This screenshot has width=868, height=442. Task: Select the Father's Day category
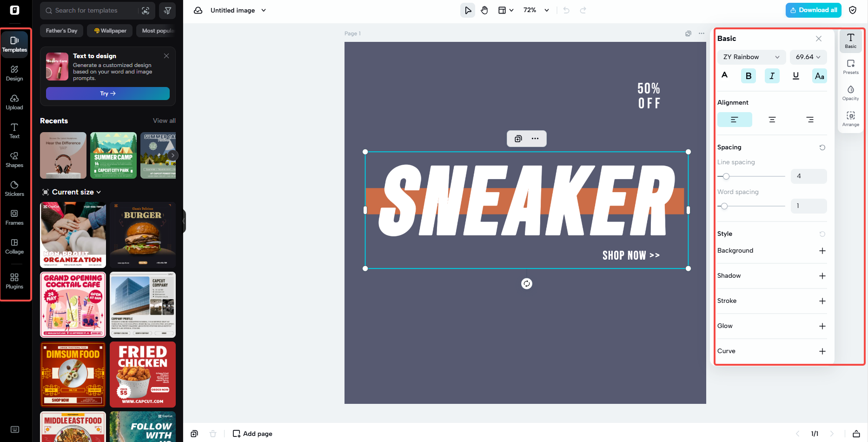click(x=61, y=31)
